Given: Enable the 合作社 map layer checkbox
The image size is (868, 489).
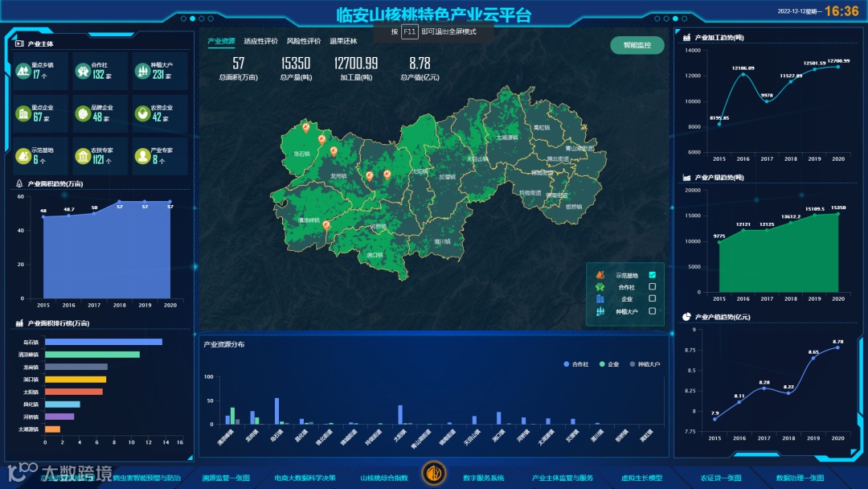Looking at the screenshot, I should (x=652, y=287).
